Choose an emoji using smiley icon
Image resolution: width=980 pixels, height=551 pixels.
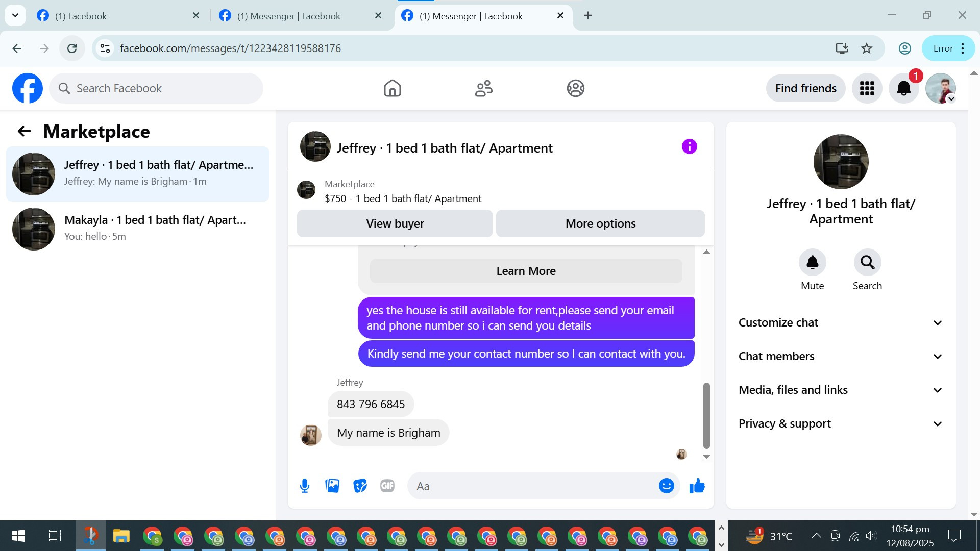[666, 486]
